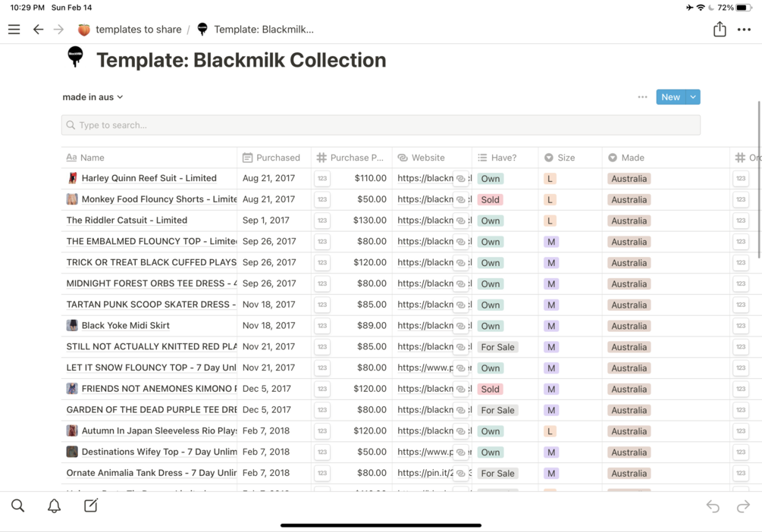Tap the redo arrow
762x532 pixels.
[743, 507]
